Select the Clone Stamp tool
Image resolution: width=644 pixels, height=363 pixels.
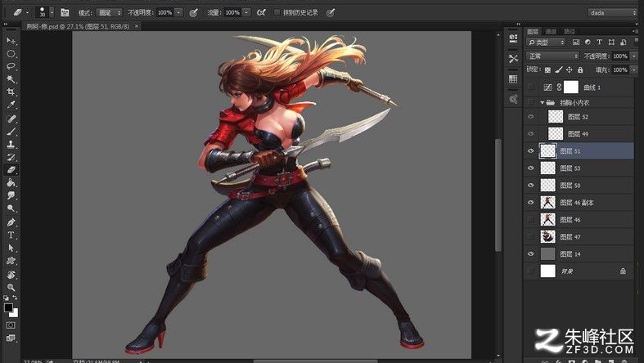(x=11, y=145)
